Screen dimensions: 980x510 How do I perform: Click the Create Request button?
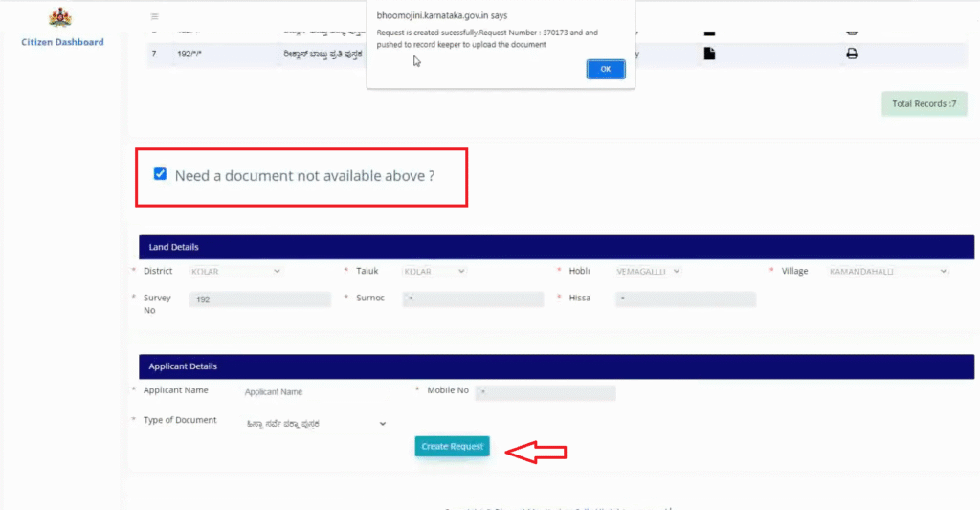pyautogui.click(x=452, y=446)
